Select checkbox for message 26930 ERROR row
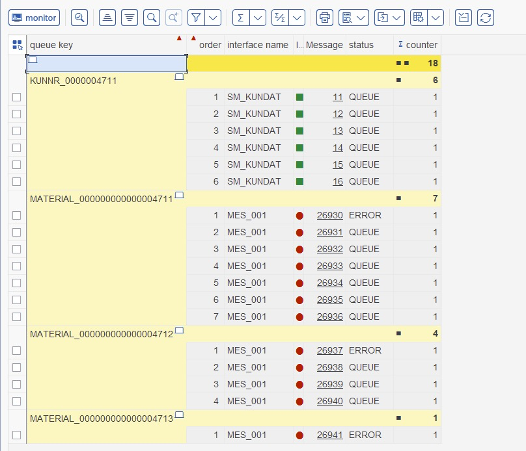 pyautogui.click(x=16, y=215)
